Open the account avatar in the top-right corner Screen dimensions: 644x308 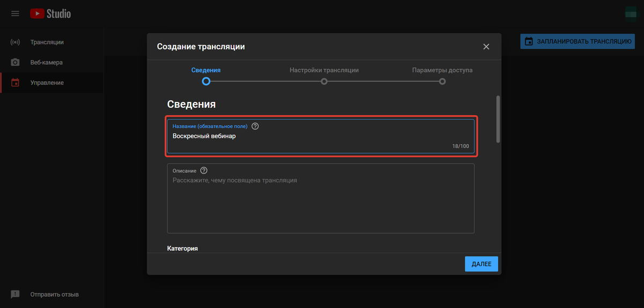pos(631,13)
